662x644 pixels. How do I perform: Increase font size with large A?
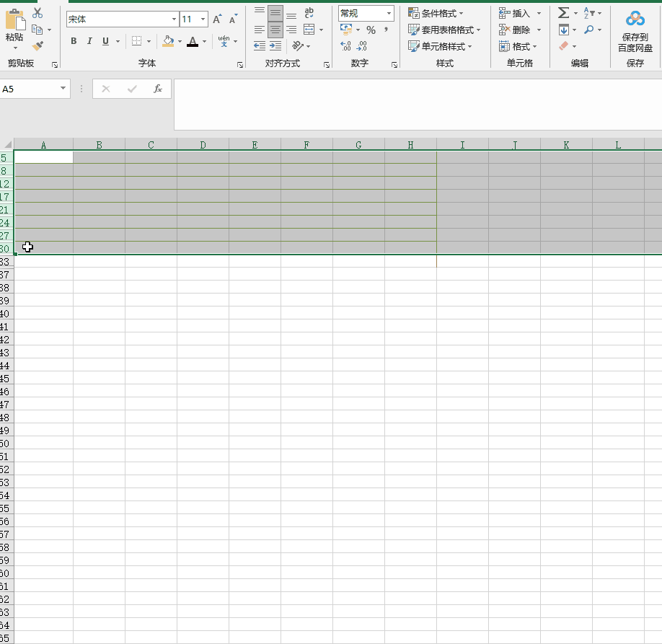[x=217, y=19]
